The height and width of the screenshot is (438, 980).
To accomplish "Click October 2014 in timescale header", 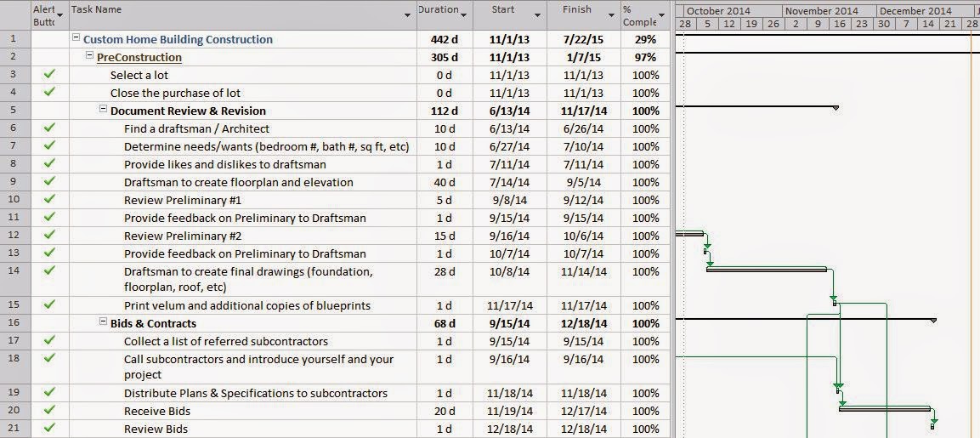I will tap(718, 11).
